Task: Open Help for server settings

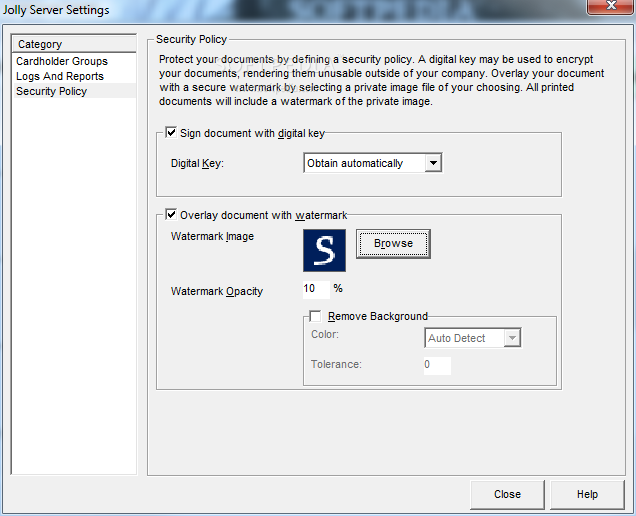Action: pyautogui.click(x=587, y=494)
